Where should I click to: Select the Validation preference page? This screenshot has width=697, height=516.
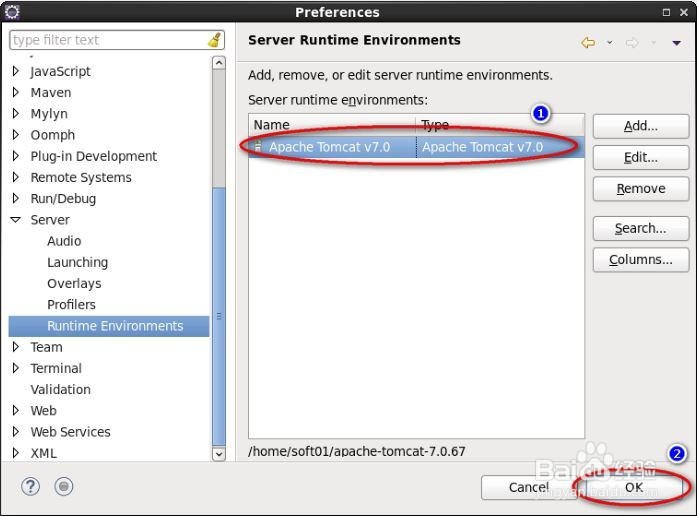pyautogui.click(x=60, y=390)
